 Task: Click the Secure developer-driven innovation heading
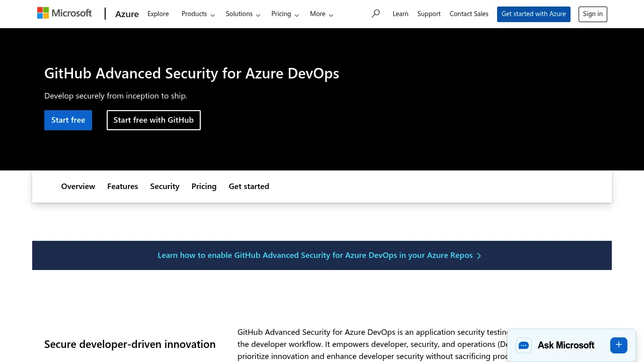[x=130, y=344]
